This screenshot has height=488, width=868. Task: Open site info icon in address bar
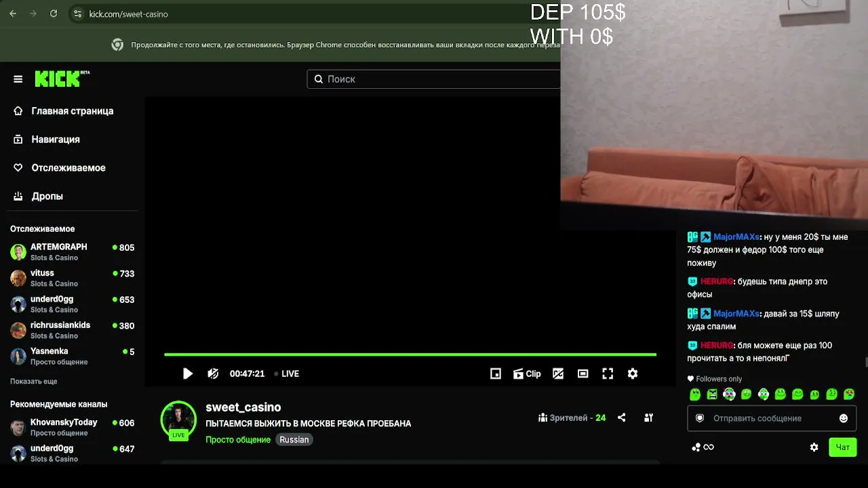click(77, 14)
